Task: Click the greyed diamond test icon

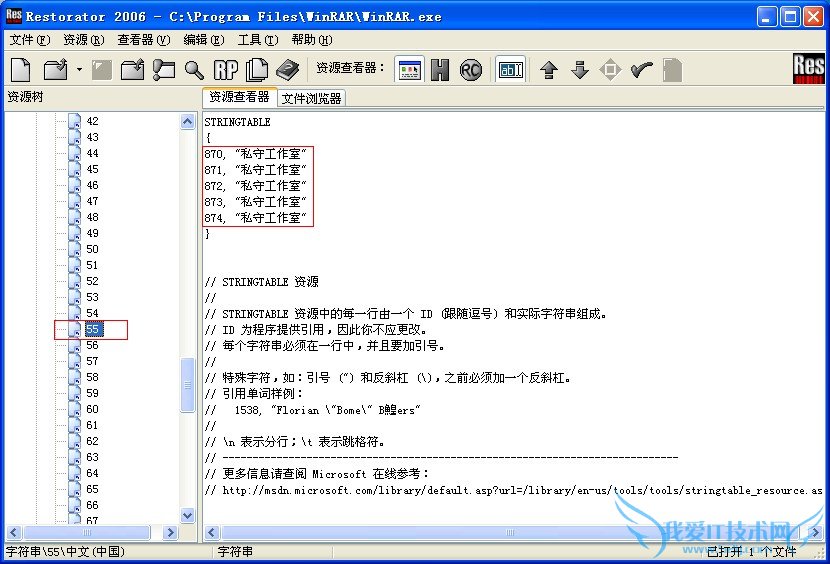Action: (610, 70)
